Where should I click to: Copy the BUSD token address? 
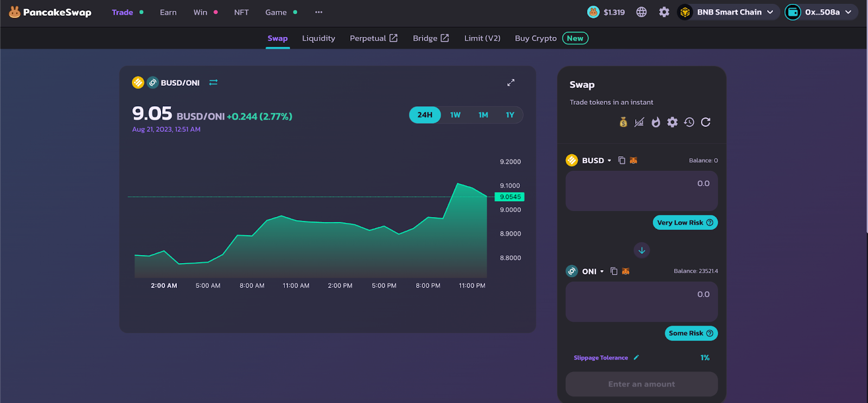pos(622,161)
